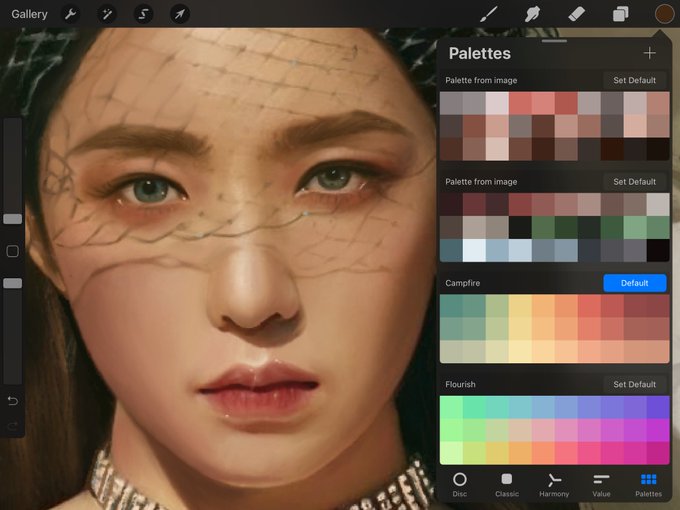Pick the teal swatch in Campfire palette
Screen dimensions: 680x510
tap(451, 306)
